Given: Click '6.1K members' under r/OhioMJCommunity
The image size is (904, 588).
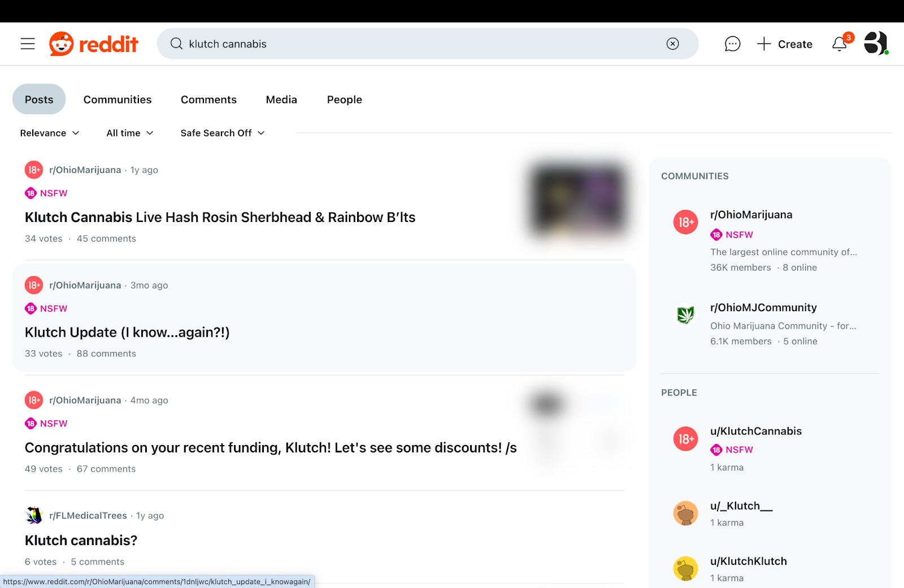Looking at the screenshot, I should pos(741,341).
